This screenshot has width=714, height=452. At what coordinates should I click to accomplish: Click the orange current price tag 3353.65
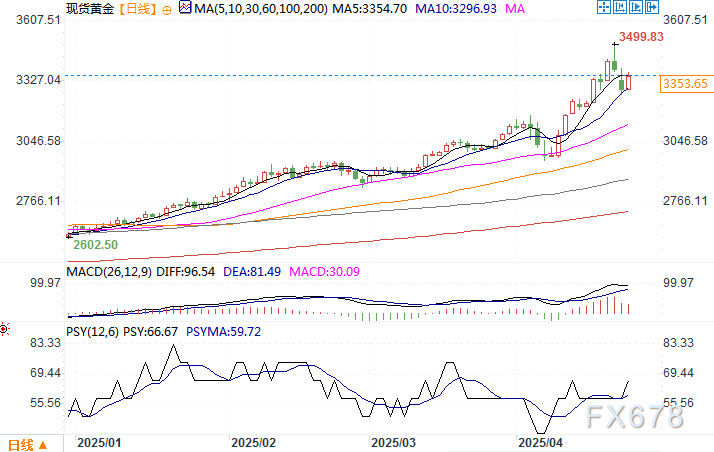[x=685, y=84]
